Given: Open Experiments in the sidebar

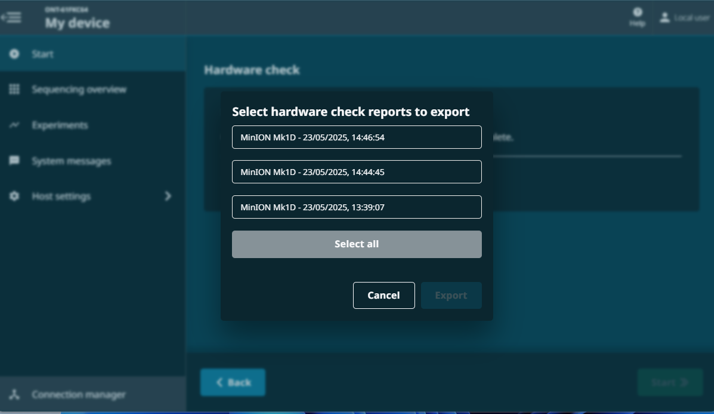Looking at the screenshot, I should [x=92, y=125].
